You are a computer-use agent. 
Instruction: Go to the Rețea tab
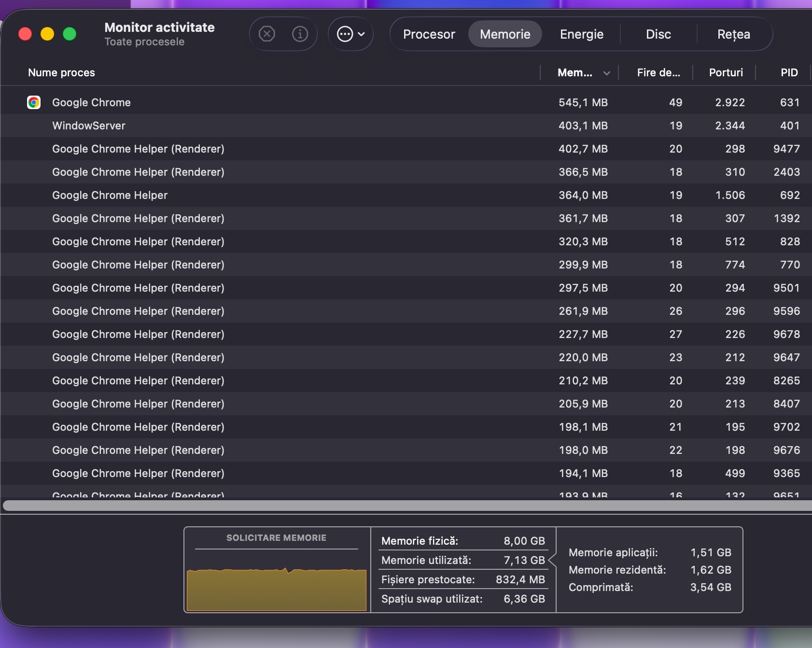(x=733, y=34)
